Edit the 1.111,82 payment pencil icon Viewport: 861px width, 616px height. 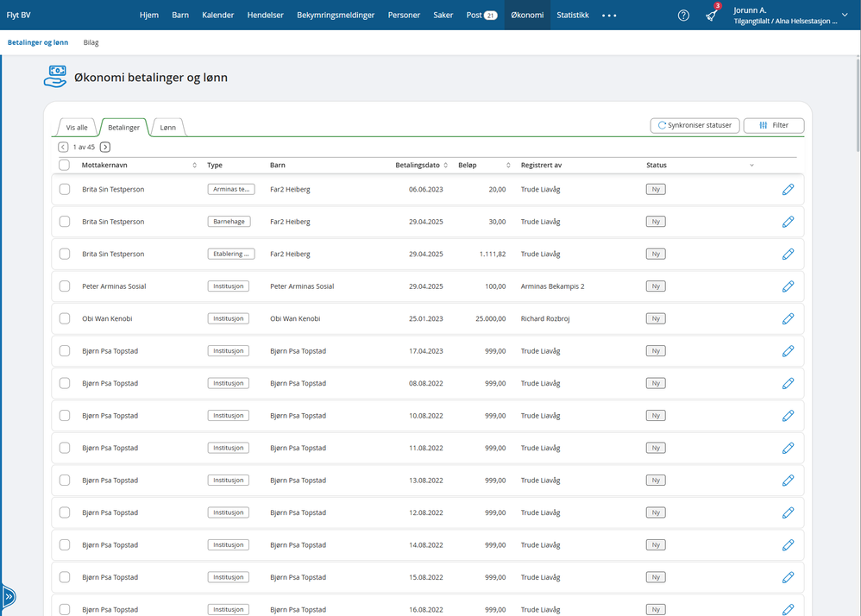pyautogui.click(x=788, y=255)
